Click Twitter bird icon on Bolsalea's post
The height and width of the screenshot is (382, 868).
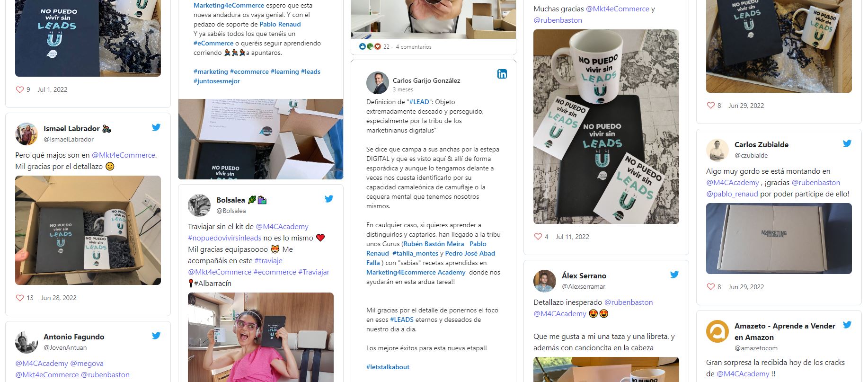click(x=329, y=199)
